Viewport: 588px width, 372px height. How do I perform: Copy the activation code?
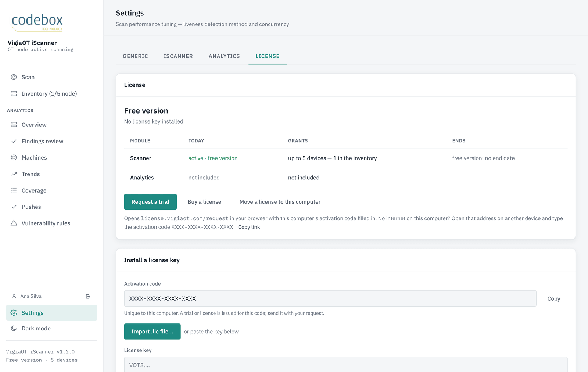pyautogui.click(x=553, y=299)
